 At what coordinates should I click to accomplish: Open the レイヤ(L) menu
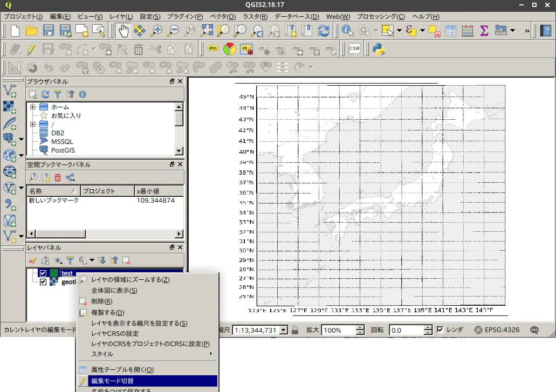(x=121, y=17)
